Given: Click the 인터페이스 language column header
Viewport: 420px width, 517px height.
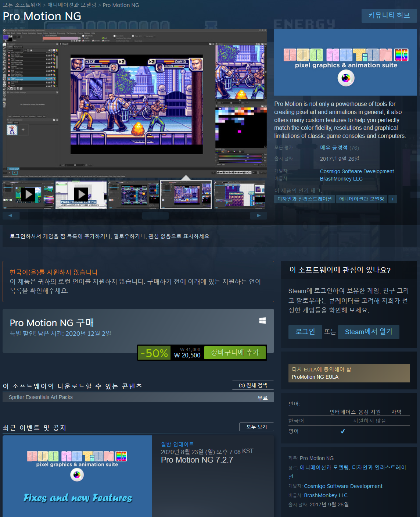Looking at the screenshot, I should coord(342,412).
